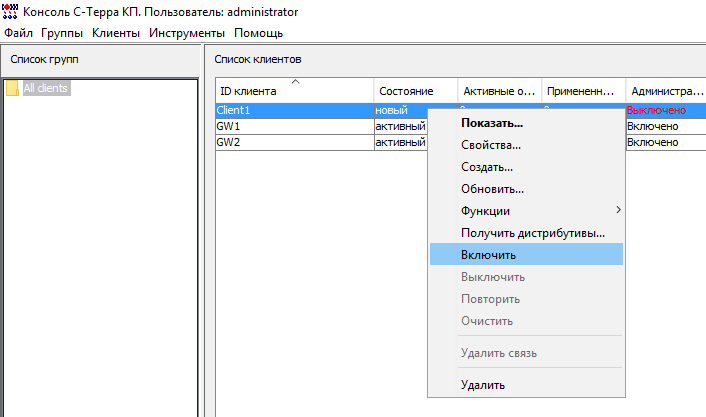Click the red Выключено cell

tap(666, 110)
